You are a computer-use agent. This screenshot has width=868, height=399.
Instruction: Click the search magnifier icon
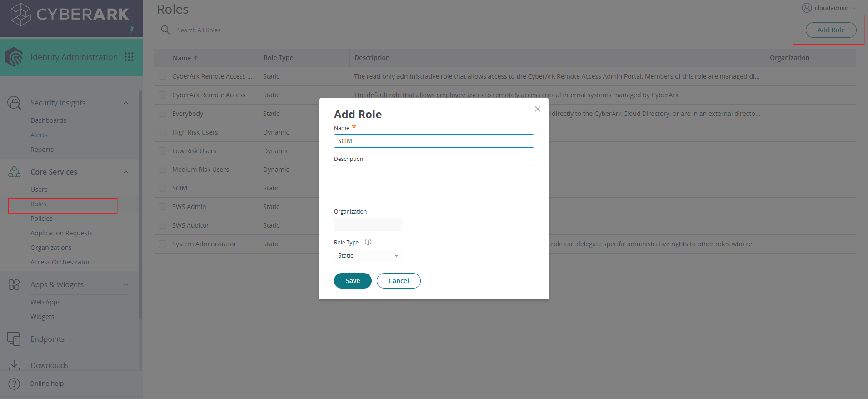coord(165,30)
